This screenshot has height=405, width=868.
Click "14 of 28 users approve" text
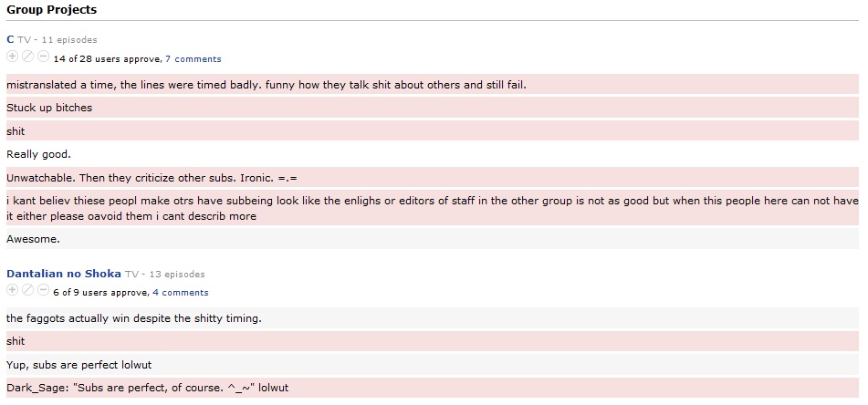point(108,59)
